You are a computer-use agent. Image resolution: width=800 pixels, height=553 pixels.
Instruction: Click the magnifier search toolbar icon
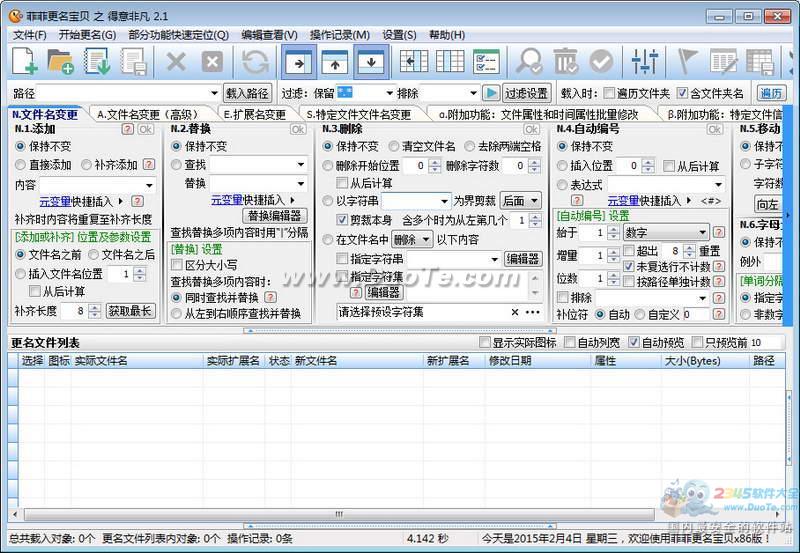528,62
